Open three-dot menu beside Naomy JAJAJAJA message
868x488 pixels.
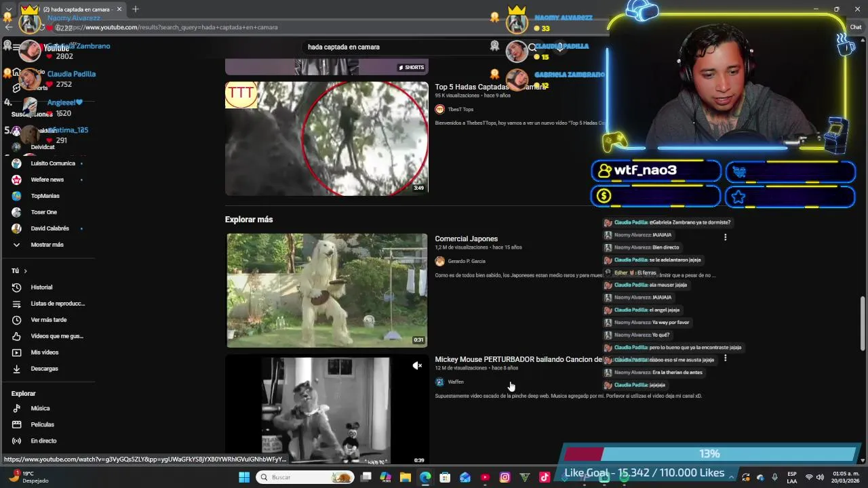pyautogui.click(x=725, y=237)
